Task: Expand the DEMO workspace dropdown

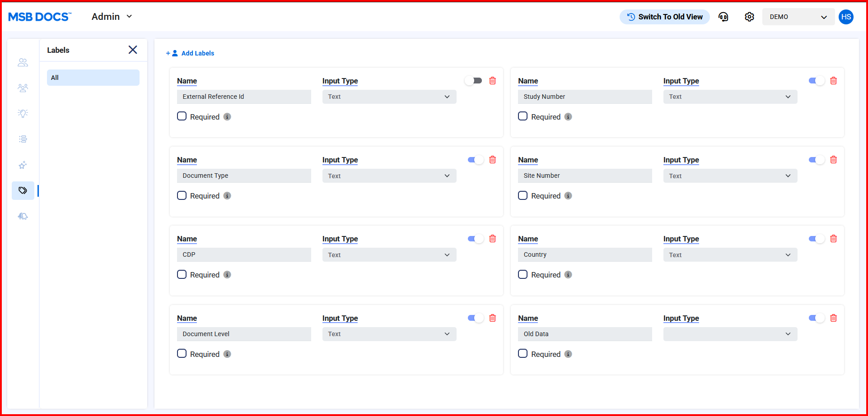Action: tap(798, 17)
